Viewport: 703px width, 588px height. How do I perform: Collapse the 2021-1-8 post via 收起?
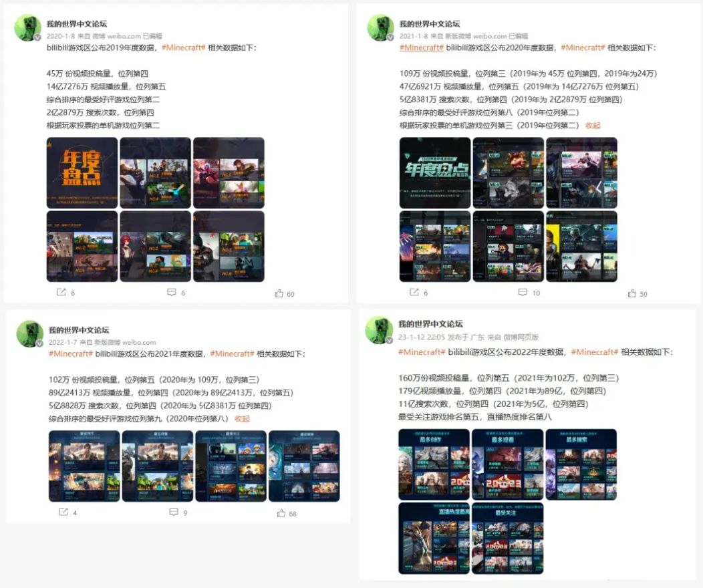click(x=593, y=126)
